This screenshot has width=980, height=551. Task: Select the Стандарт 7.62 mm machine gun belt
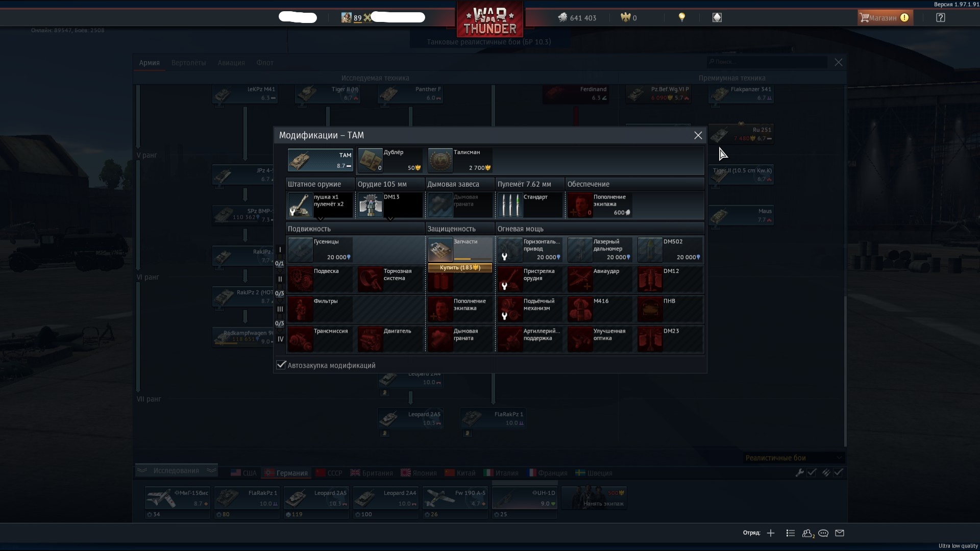530,205
